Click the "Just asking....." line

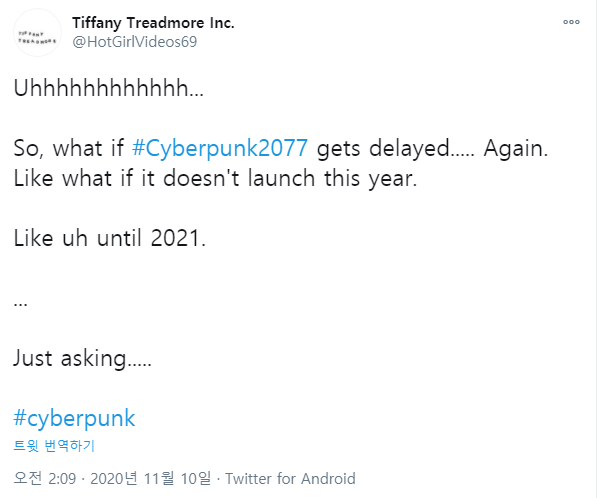82,358
